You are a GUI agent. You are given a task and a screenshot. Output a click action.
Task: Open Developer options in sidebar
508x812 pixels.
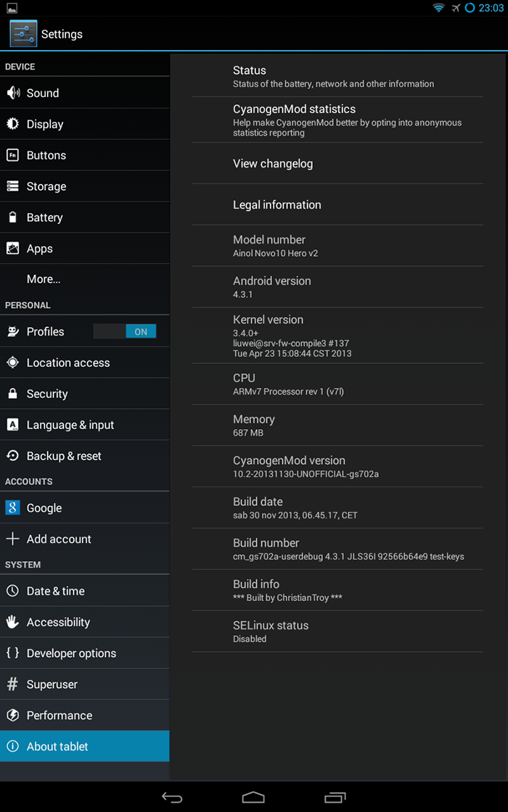click(71, 653)
